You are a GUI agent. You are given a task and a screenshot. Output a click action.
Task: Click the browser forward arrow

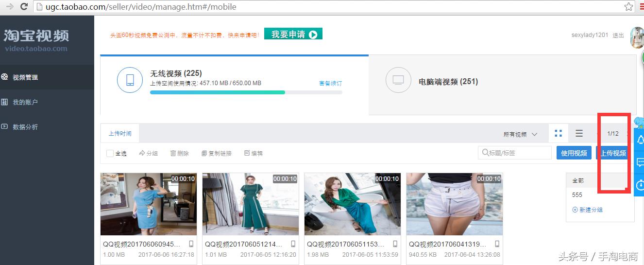point(9,7)
